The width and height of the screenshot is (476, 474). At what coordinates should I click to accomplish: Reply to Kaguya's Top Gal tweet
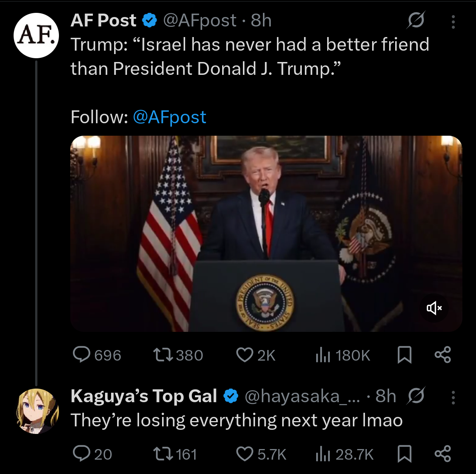tap(82, 454)
